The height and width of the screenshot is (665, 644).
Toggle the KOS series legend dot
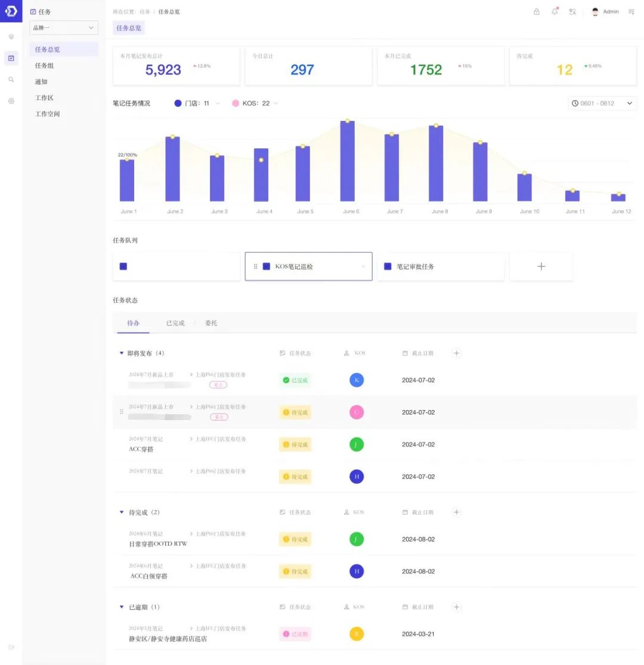point(236,103)
